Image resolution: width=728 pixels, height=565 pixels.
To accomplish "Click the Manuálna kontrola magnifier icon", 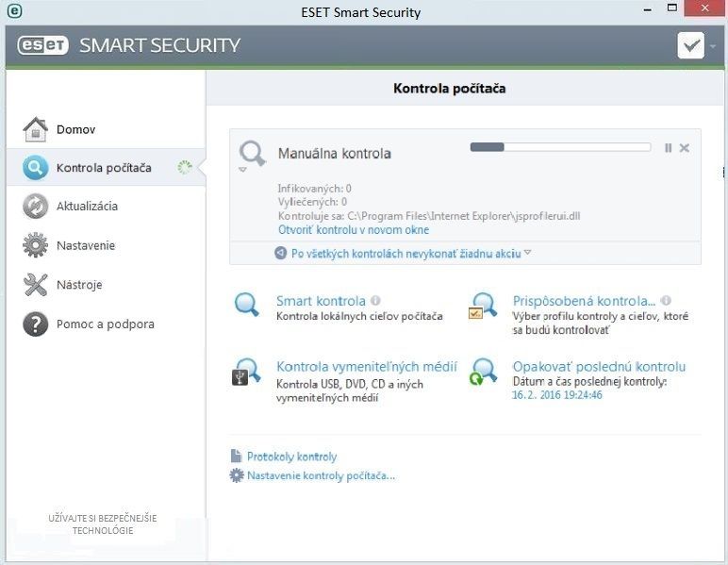I will 252,154.
